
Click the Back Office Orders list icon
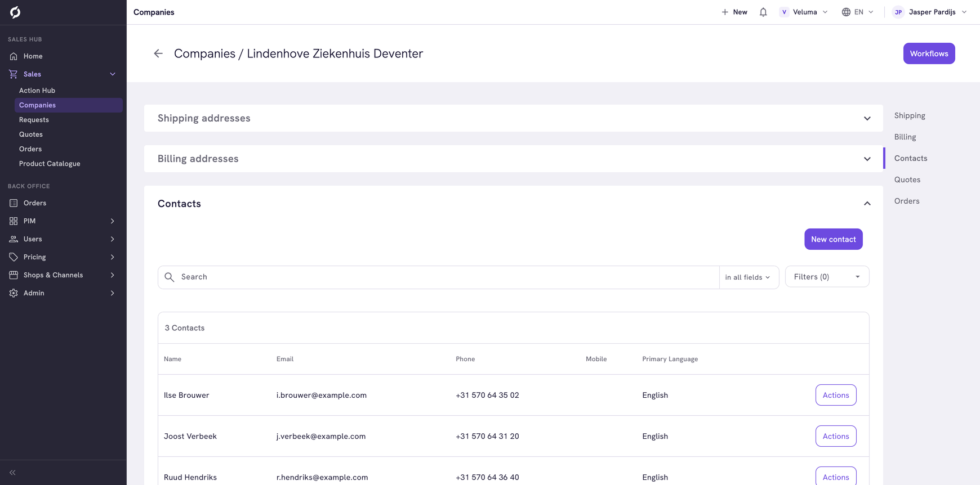[14, 203]
